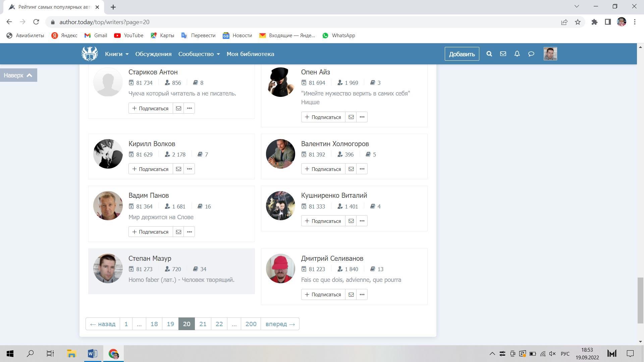Expand the Сообщество dropdown menu

pos(199,54)
